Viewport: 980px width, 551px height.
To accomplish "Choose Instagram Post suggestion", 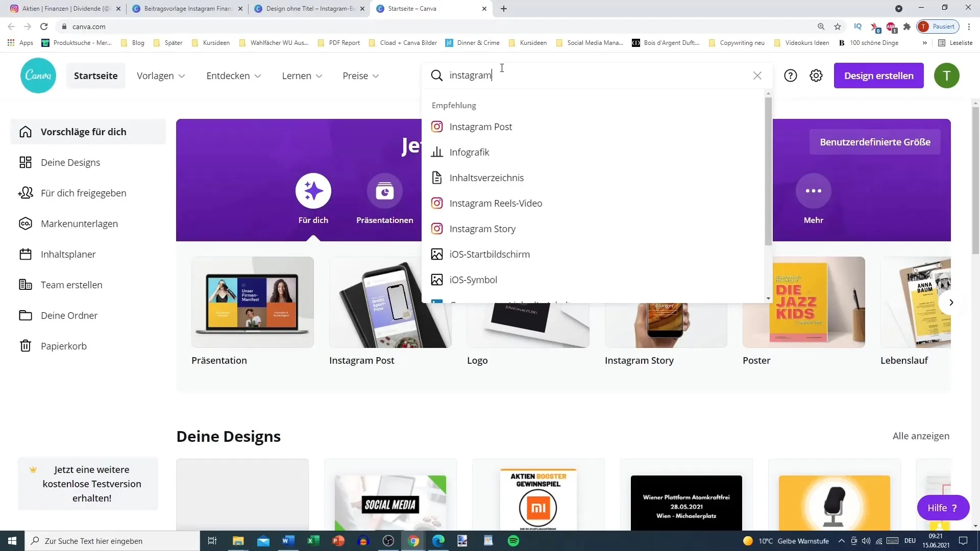I will (593, 127).
